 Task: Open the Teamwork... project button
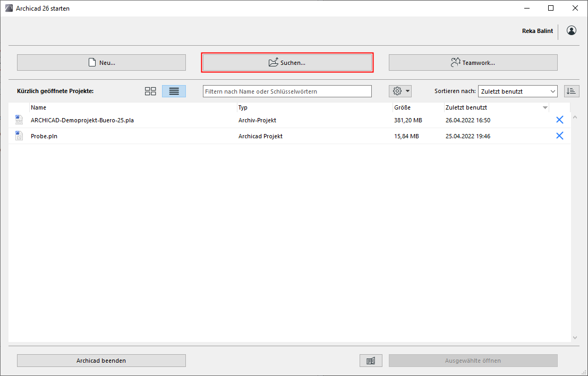pyautogui.click(x=473, y=62)
